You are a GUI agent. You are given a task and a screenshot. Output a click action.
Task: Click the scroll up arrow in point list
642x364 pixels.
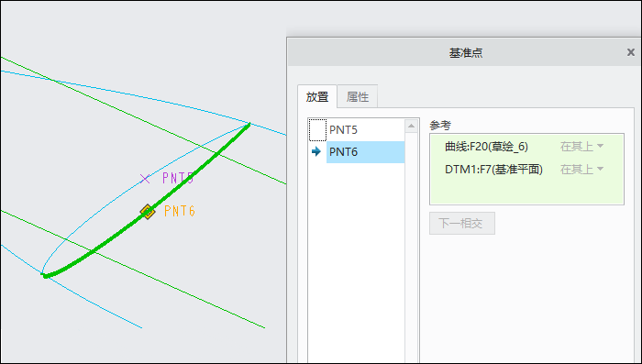point(411,126)
